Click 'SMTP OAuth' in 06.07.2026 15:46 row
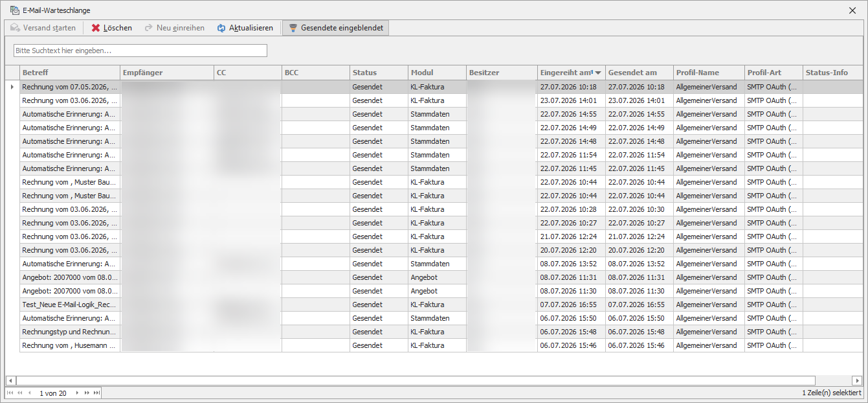The image size is (868, 403). coord(773,345)
